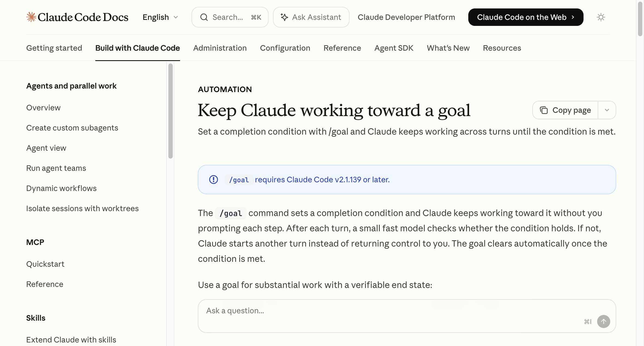Viewport: 644px width, 346px height.
Task: Click the Ask Assistant button
Action: point(311,17)
